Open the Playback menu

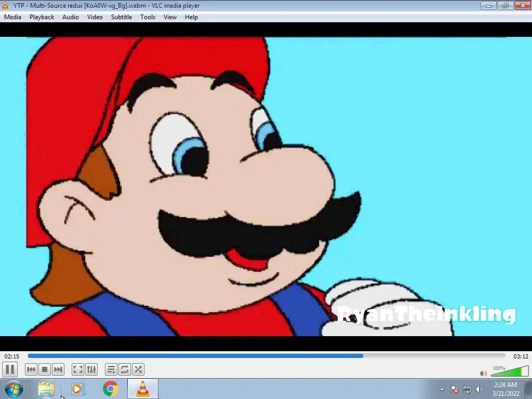tap(42, 17)
